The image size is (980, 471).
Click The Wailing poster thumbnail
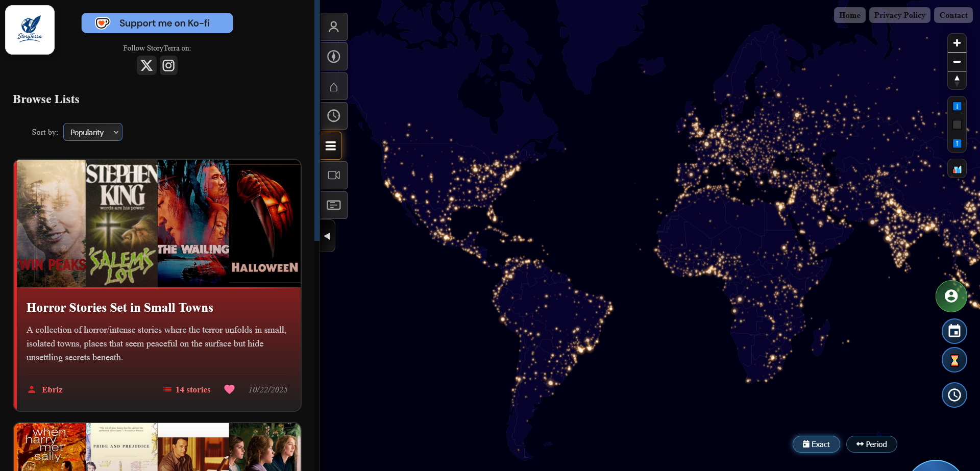(x=193, y=224)
